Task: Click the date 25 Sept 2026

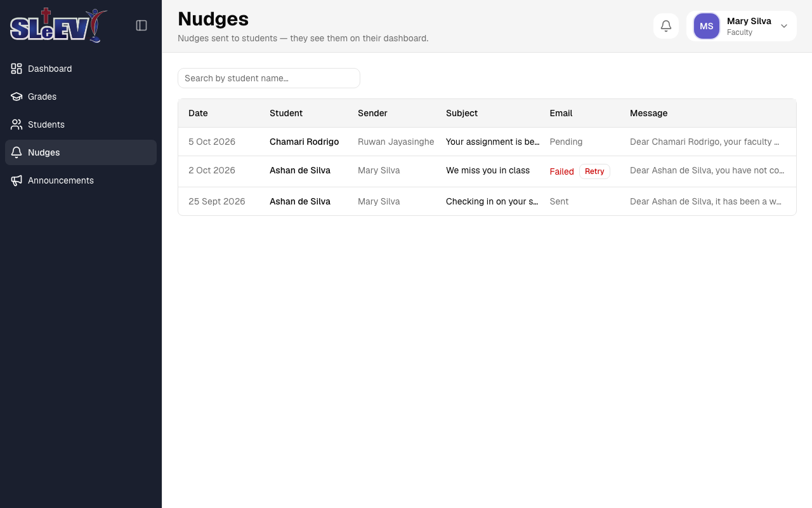Action: coord(217,201)
